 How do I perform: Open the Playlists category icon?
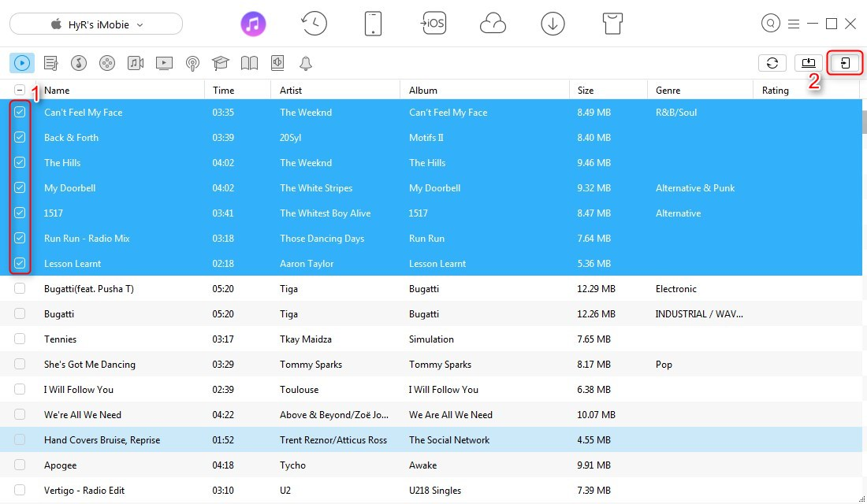51,63
